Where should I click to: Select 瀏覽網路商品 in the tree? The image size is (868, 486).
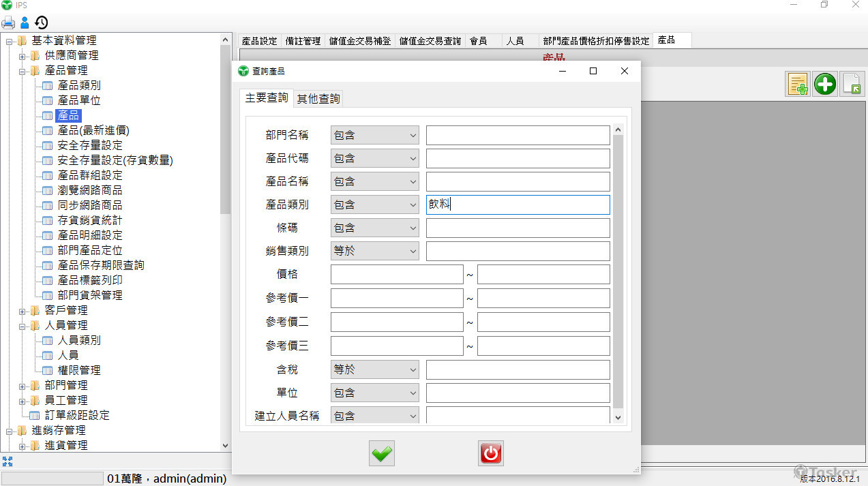coord(90,190)
